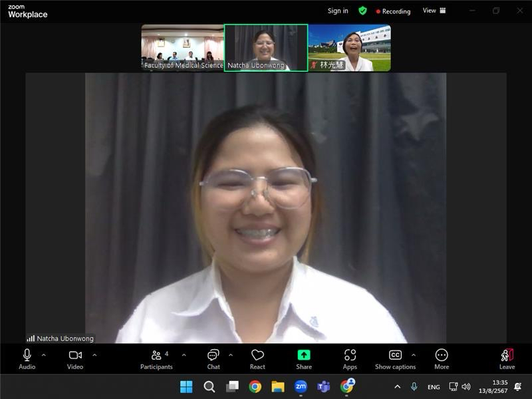Expand the Show captions options arrow
The height and width of the screenshot is (399, 532).
click(414, 355)
